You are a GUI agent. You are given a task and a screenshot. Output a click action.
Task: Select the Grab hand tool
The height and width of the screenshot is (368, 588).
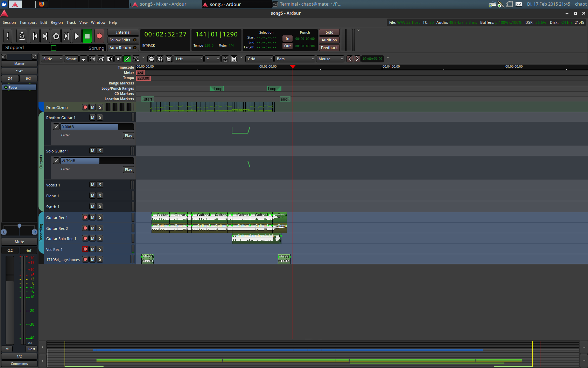click(84, 59)
